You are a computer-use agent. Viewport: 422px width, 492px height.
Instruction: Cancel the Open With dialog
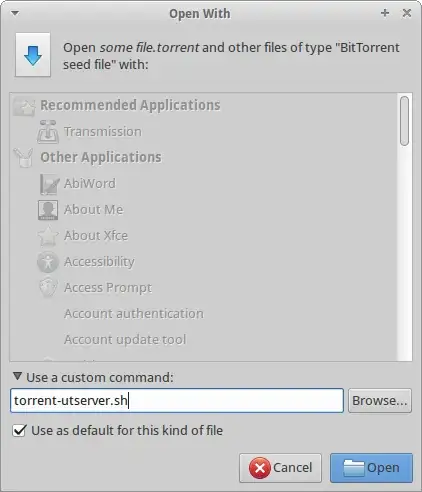280,468
